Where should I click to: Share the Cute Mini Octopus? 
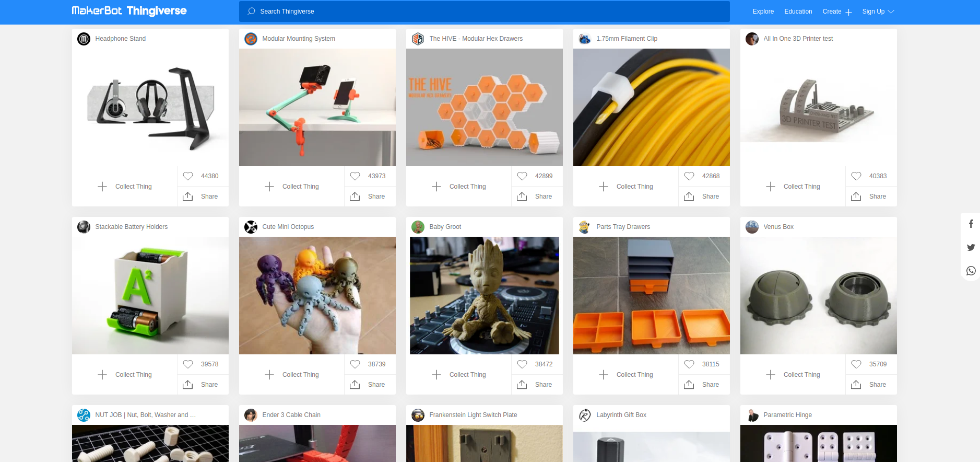click(370, 385)
